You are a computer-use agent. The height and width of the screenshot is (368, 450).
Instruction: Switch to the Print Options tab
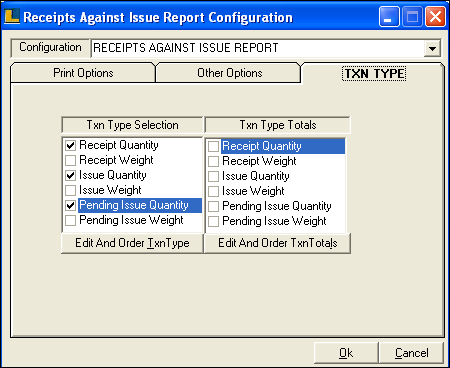tap(83, 73)
